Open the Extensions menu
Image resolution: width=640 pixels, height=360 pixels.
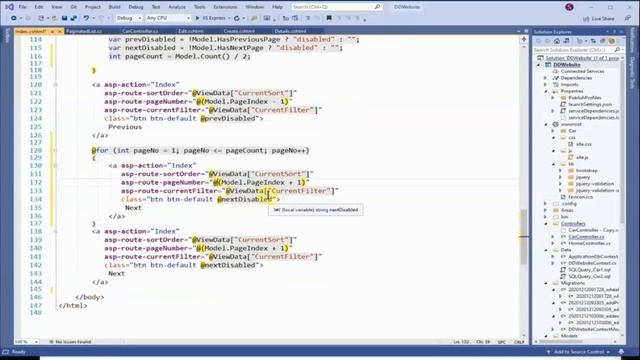pyautogui.click(x=225, y=7)
